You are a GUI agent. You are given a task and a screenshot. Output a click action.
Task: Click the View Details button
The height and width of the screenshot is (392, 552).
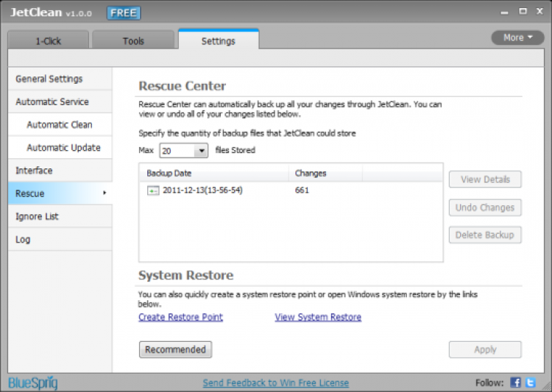485,179
